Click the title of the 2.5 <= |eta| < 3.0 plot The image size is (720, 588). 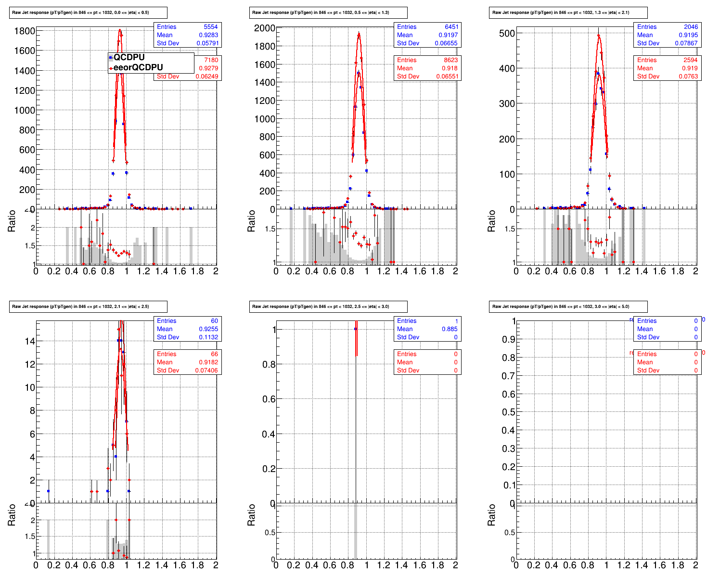328,307
